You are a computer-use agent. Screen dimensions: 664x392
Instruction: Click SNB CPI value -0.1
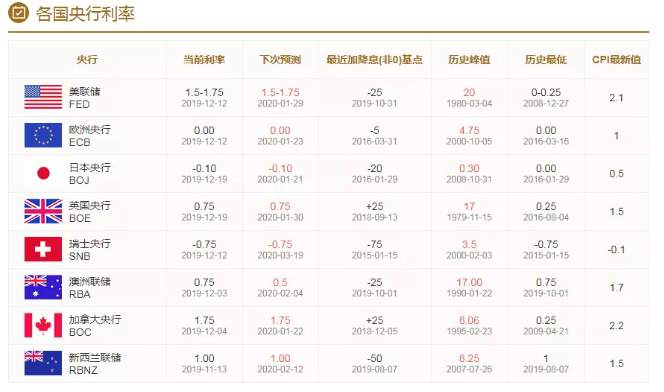[x=616, y=250]
